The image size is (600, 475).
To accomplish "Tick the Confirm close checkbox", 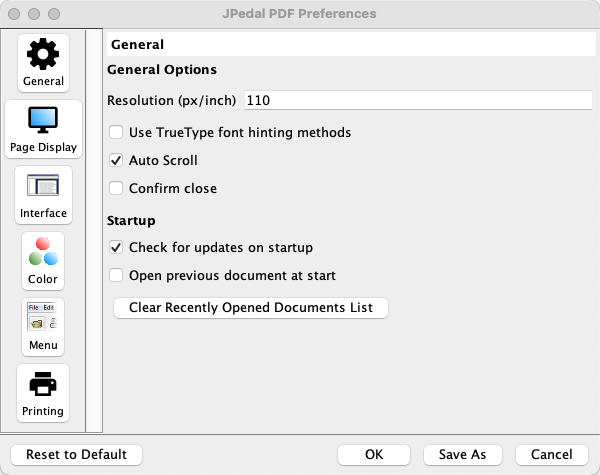I will point(117,188).
